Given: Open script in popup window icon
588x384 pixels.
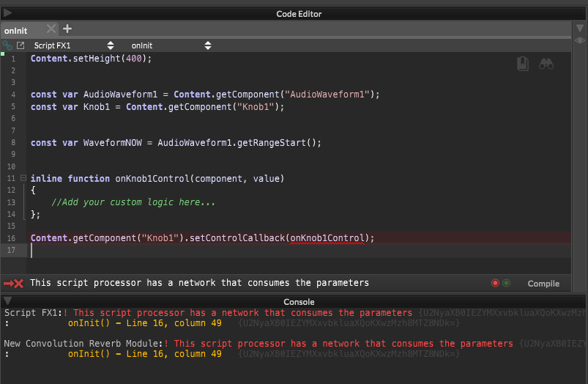Looking at the screenshot, I should pyautogui.click(x=21, y=45).
